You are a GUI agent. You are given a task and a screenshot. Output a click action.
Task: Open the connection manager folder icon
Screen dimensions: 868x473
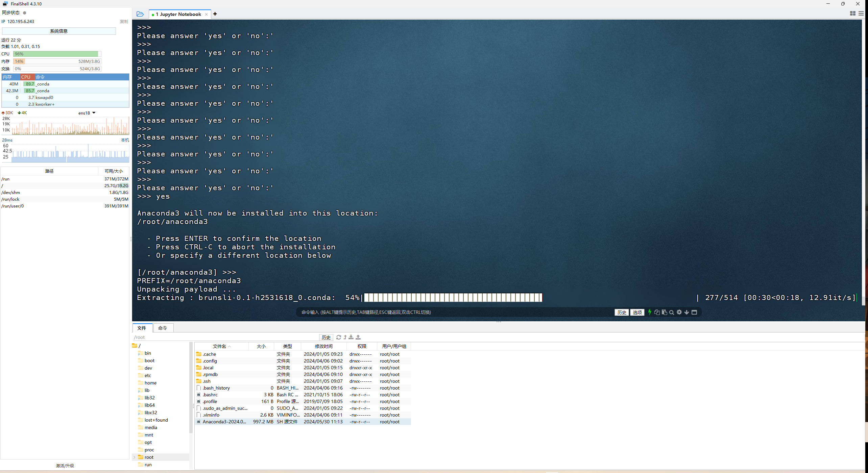[140, 14]
